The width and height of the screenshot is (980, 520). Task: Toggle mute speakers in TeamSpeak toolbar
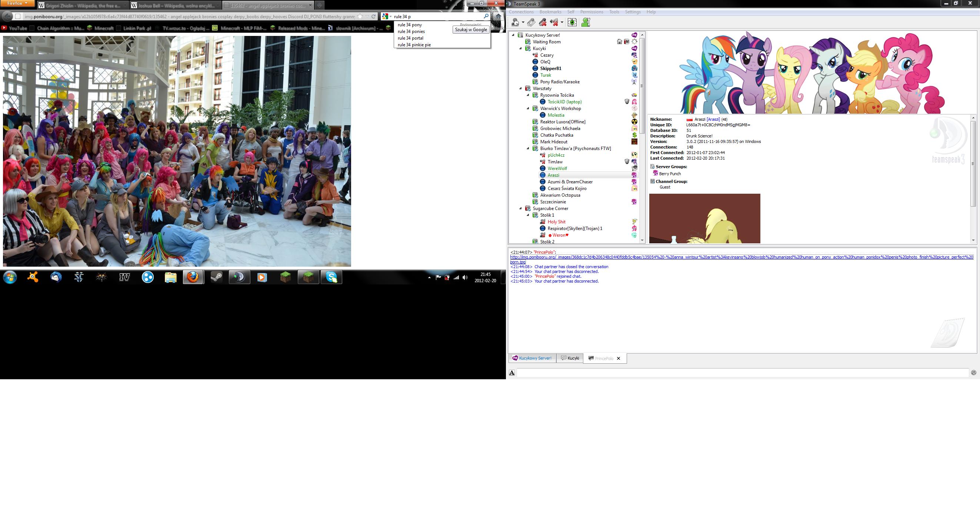point(554,23)
